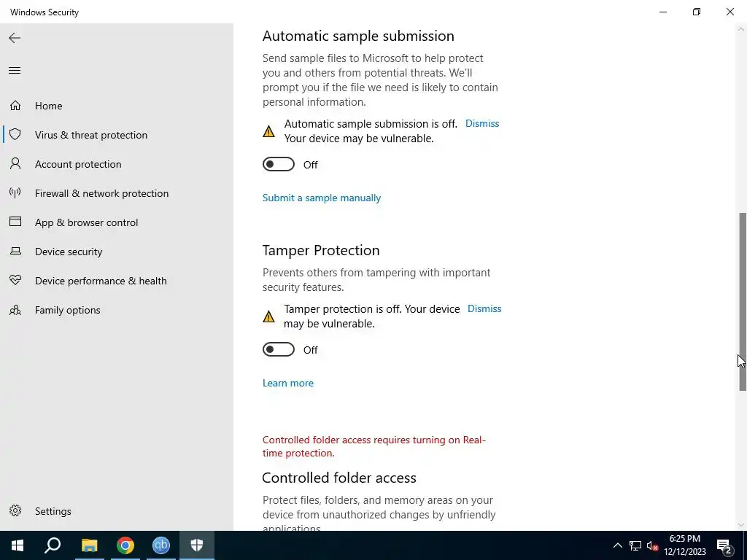Open qBittorrent from the taskbar
The image size is (747, 560).
[161, 545]
